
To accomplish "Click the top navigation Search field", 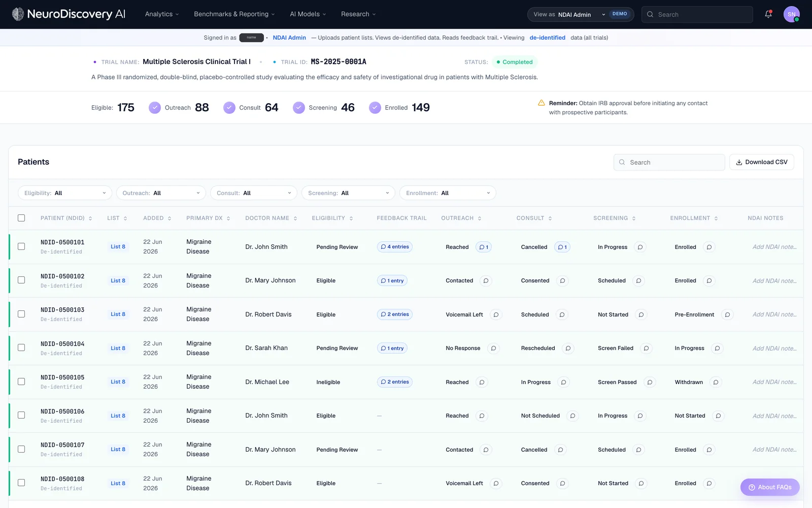I will tap(697, 14).
